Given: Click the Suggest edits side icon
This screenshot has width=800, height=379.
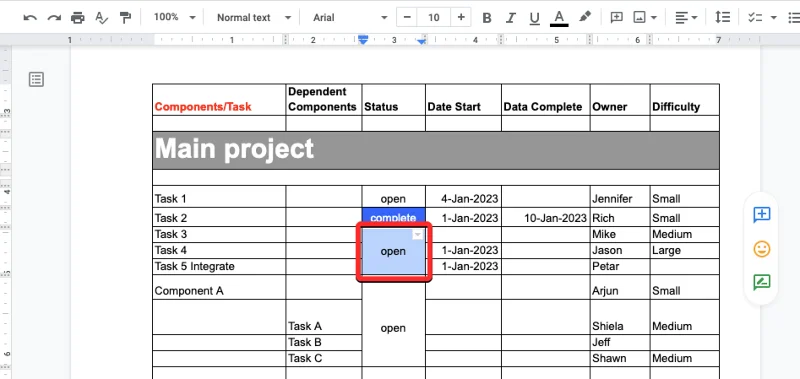Looking at the screenshot, I should click(x=761, y=282).
